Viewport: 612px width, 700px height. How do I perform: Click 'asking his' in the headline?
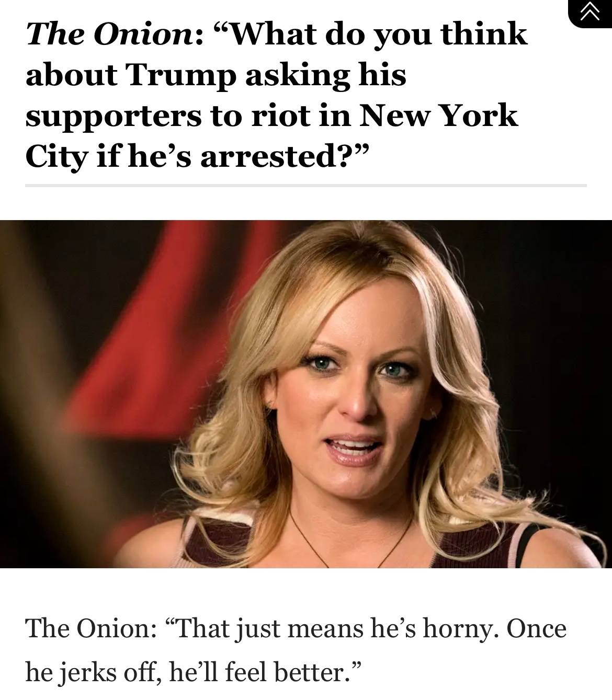325,75
